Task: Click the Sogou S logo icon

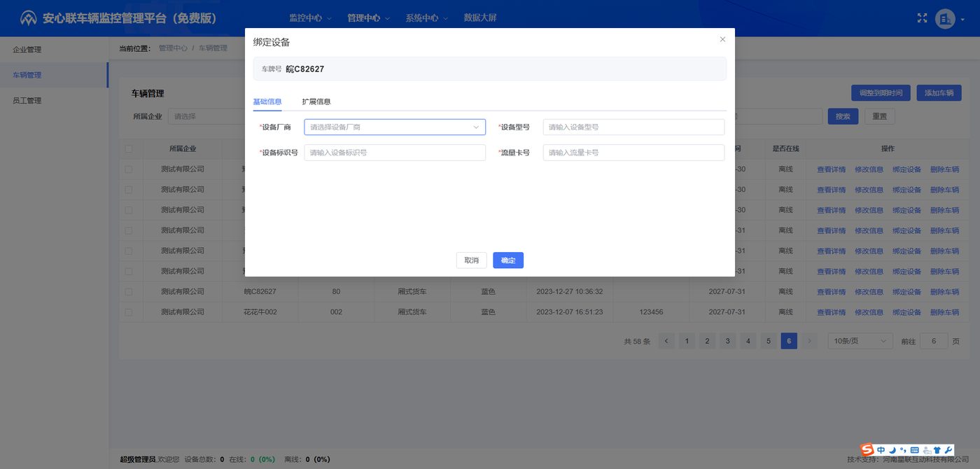Action: pyautogui.click(x=867, y=449)
